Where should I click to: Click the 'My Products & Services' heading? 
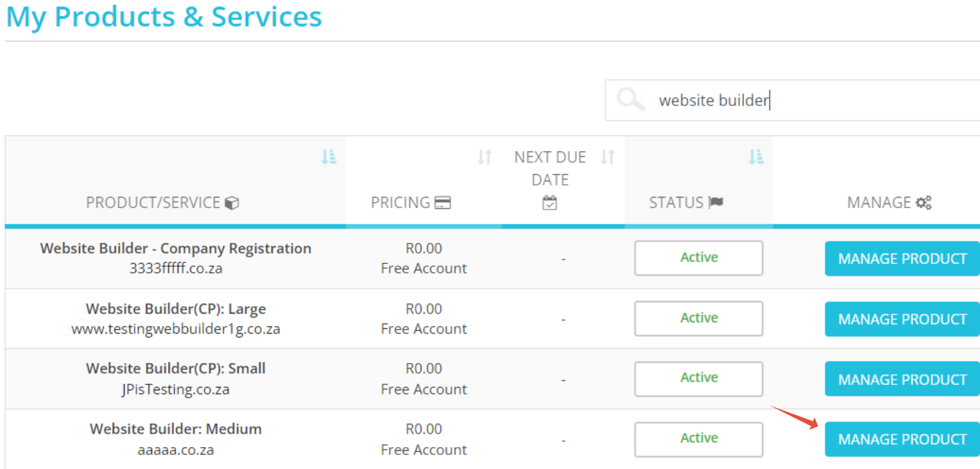pos(164,17)
